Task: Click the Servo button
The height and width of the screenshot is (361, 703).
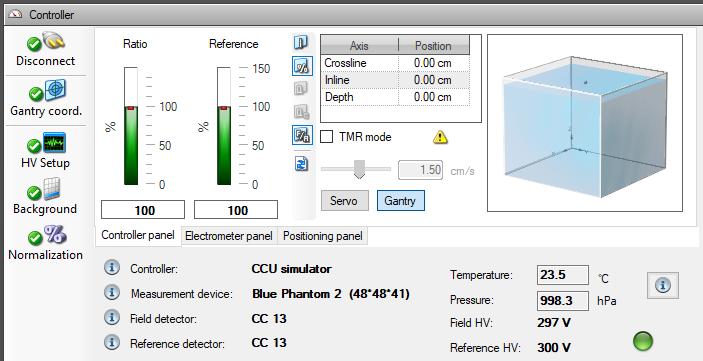Action: click(x=345, y=200)
